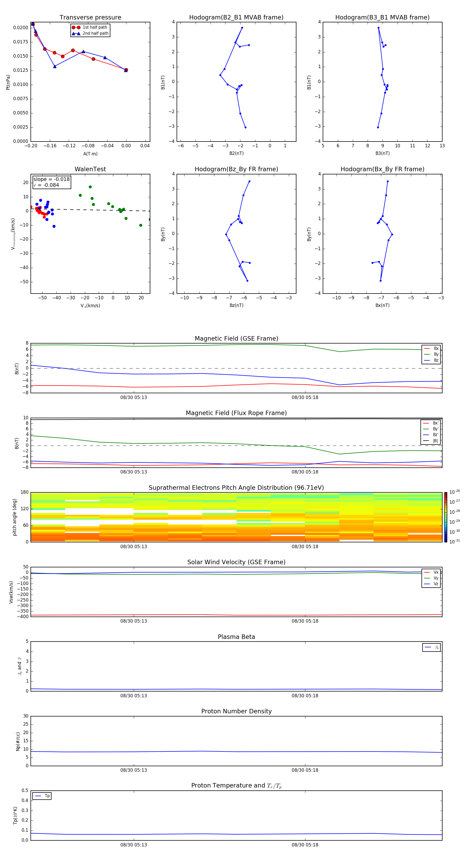This screenshot has height=868, width=473.
Task: Click the "Magnetic Field (Flux Rope Frame)" title
Action: pyautogui.click(x=236, y=413)
